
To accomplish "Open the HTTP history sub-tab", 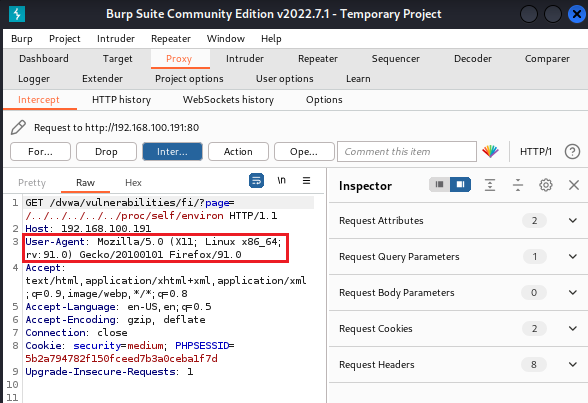I will (122, 100).
